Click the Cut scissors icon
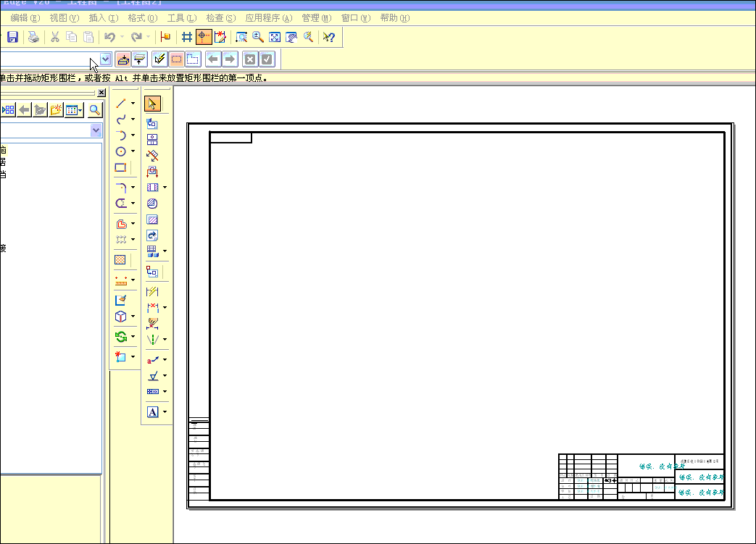 (55, 37)
